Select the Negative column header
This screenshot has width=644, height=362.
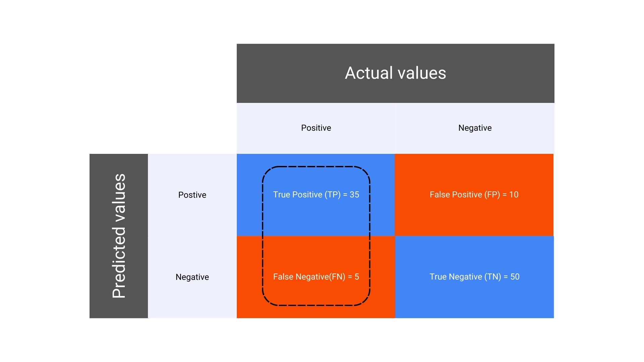tap(474, 128)
